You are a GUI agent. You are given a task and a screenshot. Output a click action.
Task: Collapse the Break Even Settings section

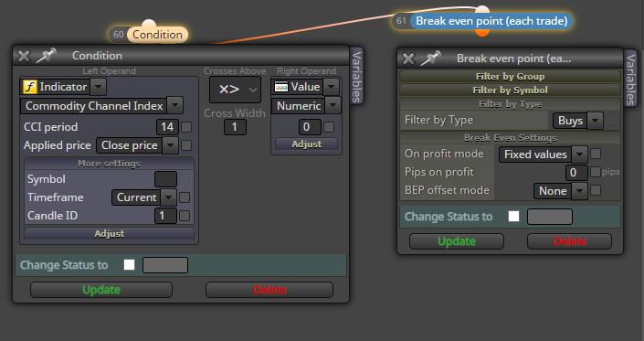click(x=510, y=138)
